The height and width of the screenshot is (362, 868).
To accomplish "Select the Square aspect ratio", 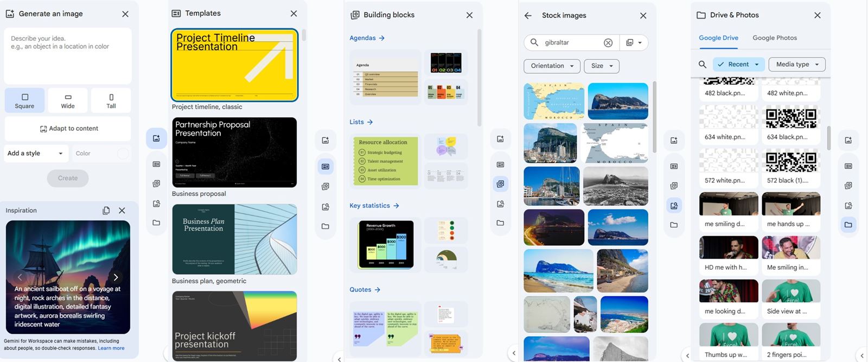I will (24, 101).
